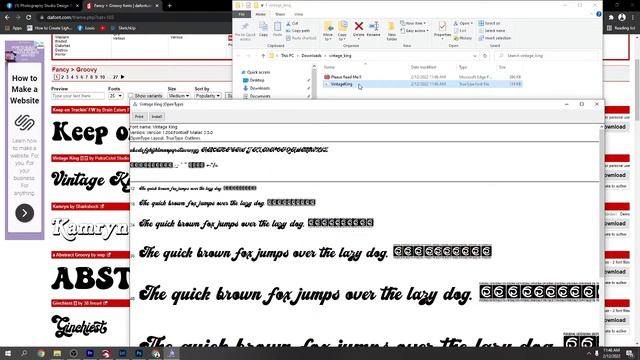This screenshot has height=360, width=640.
Task: Open the Fonts per page dropdown
Action: click(116, 96)
